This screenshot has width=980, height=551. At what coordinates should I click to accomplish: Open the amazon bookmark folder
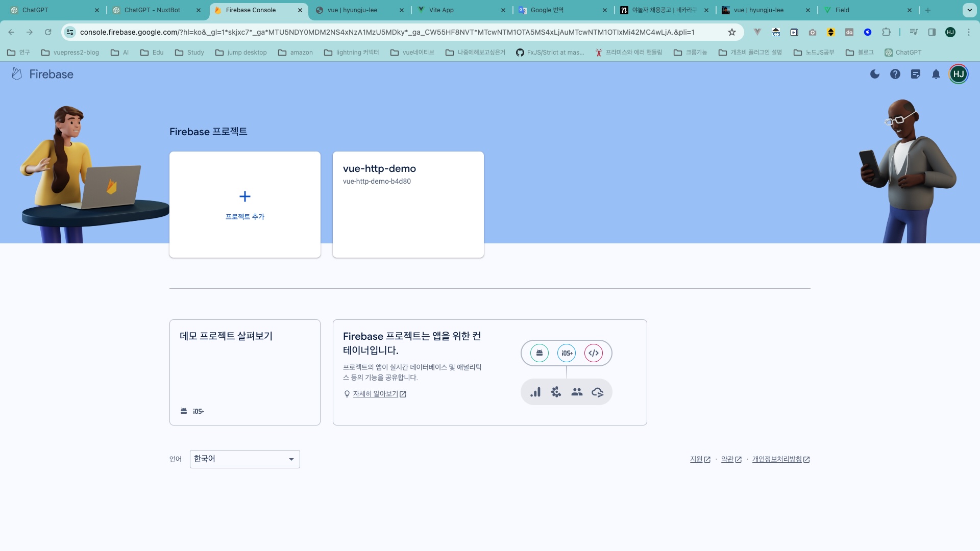click(x=296, y=53)
